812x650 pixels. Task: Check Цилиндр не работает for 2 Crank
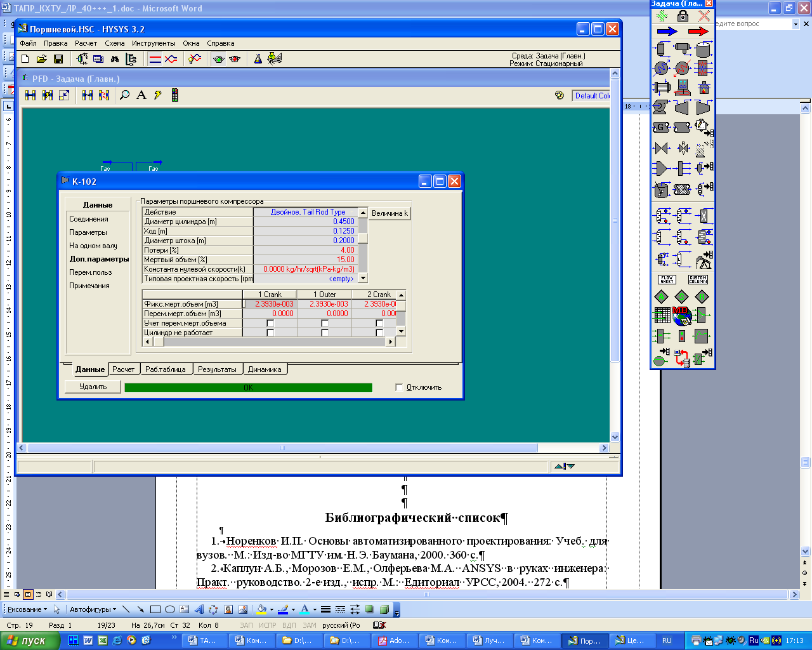[379, 333]
